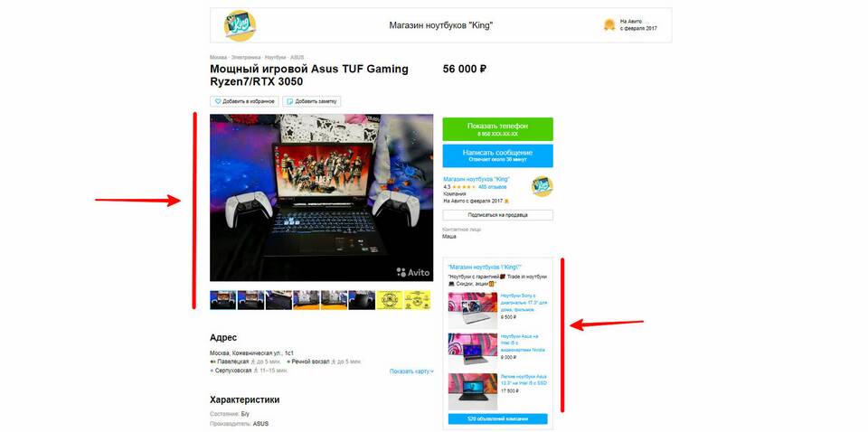Screen dimensions: 868x432
Task: Click the orange Avito badge in header
Action: 609,25
